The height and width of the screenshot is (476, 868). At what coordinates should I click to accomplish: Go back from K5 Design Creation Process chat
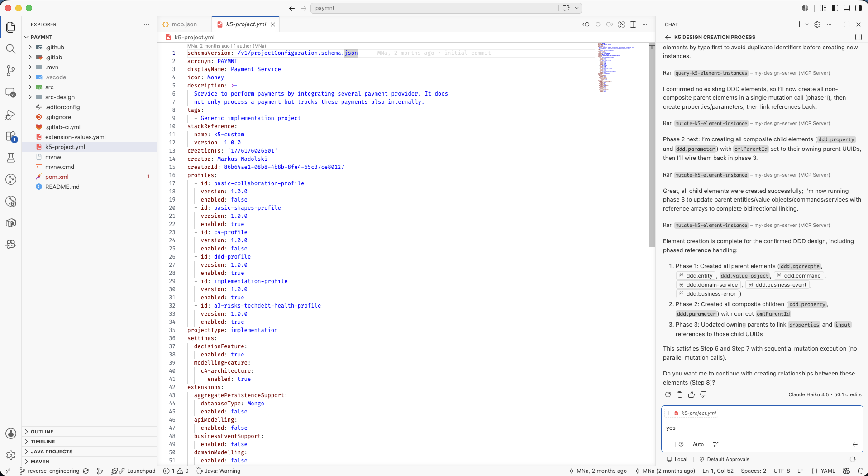point(668,37)
